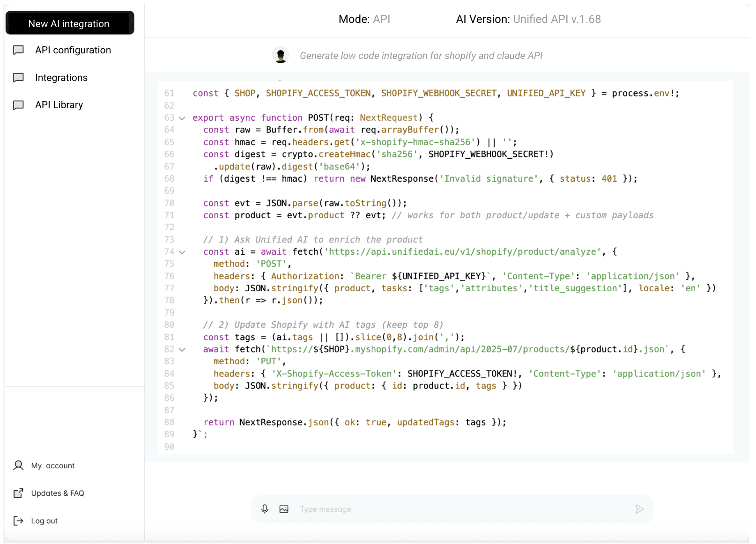Click the microphone icon in the message bar
This screenshot has height=544, width=756.
coord(265,509)
